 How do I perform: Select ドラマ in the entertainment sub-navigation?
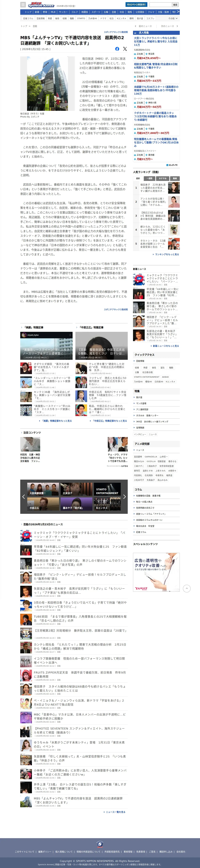coord(103,18)
